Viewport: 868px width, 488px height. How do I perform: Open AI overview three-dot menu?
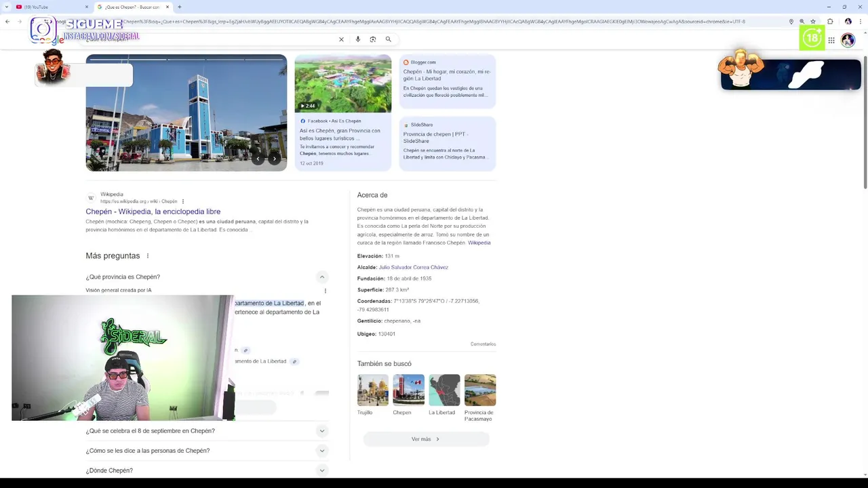[325, 291]
